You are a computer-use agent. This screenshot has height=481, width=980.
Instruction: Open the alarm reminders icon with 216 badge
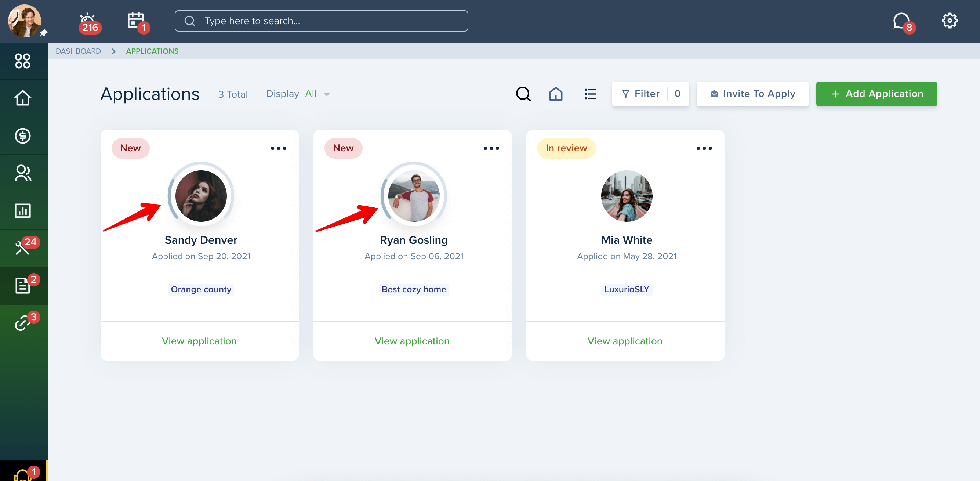pyautogui.click(x=89, y=23)
